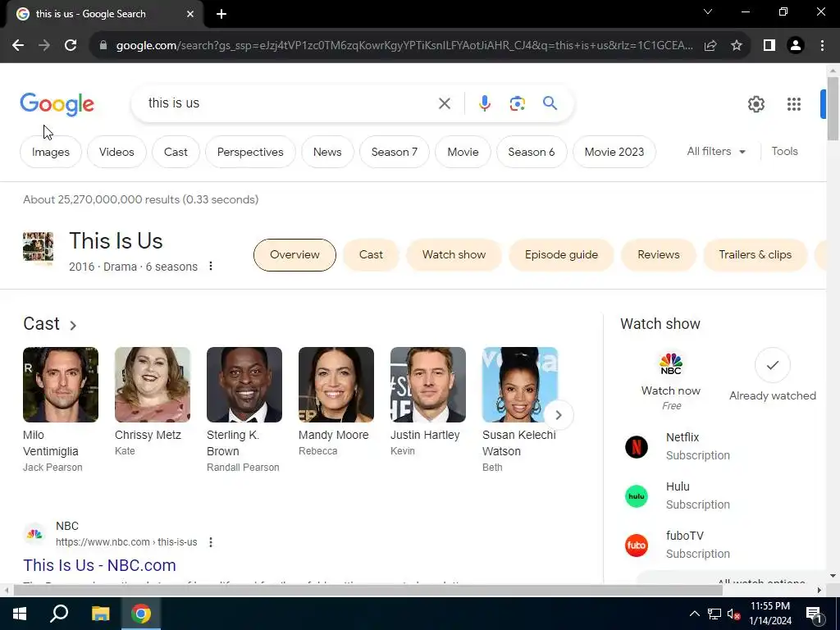Select the Hulu subscription option
The image size is (840, 630).
click(x=678, y=495)
